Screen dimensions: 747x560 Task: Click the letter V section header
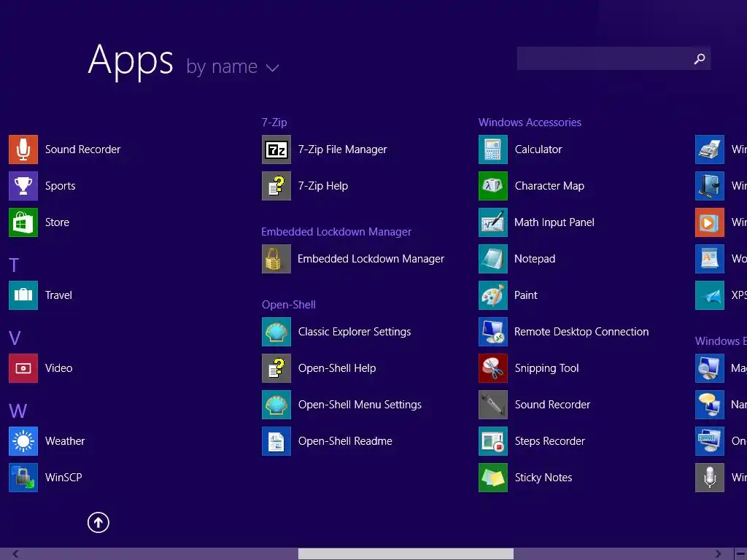point(15,338)
